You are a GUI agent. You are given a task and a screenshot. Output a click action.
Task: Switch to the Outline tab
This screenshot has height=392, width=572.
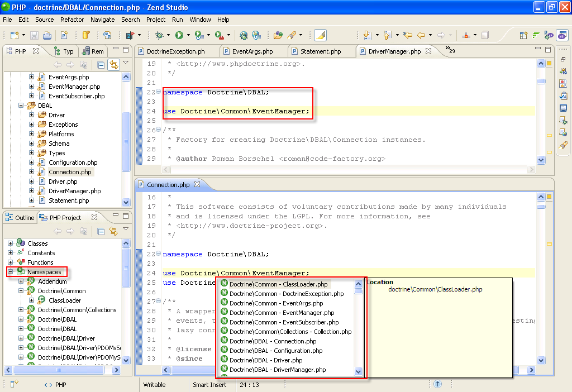(21, 218)
